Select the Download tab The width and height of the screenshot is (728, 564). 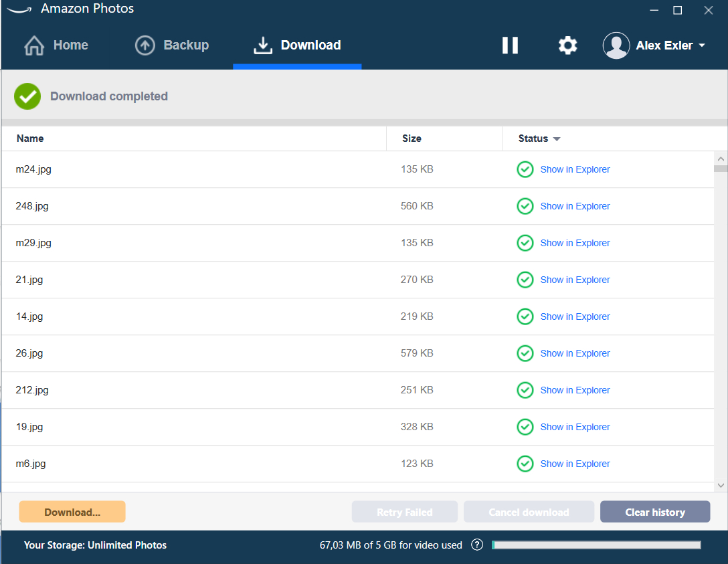298,45
